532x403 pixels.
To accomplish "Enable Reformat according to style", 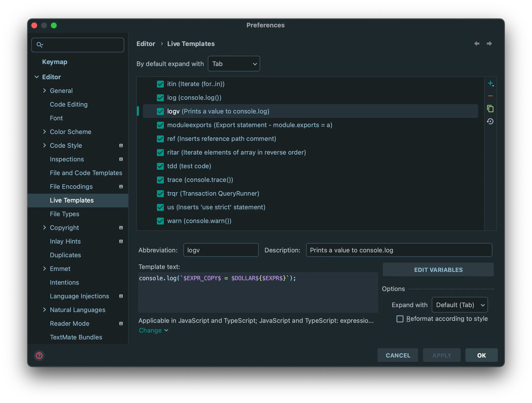I will tap(400, 319).
